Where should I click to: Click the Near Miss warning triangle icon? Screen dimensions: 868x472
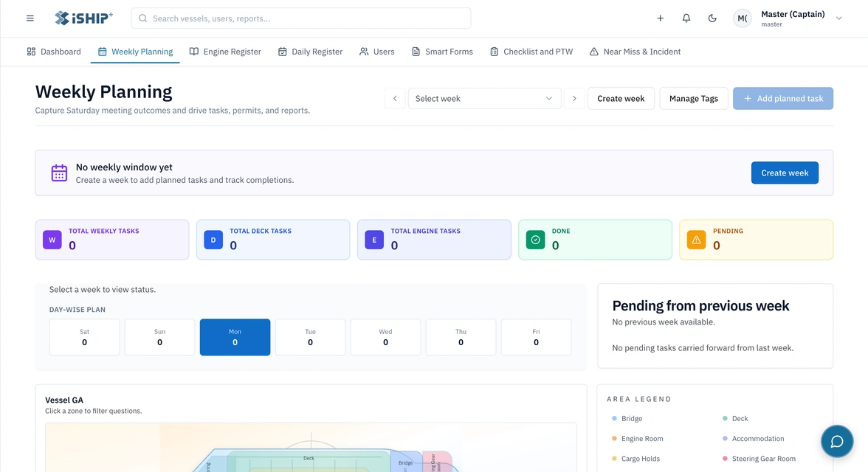pos(594,52)
